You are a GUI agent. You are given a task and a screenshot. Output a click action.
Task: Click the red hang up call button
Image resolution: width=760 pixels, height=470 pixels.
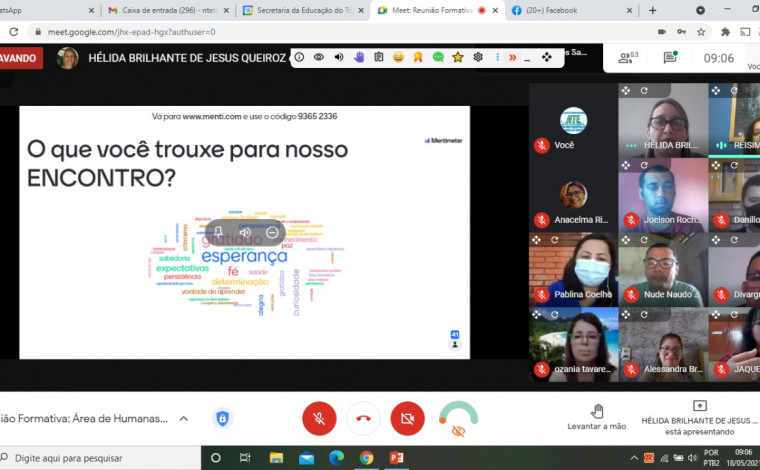[363, 418]
